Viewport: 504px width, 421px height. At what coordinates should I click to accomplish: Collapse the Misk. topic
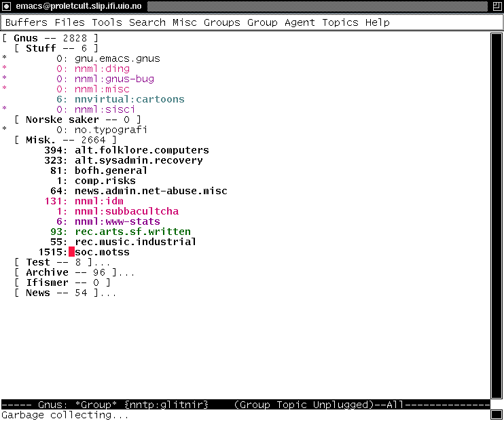point(65,140)
